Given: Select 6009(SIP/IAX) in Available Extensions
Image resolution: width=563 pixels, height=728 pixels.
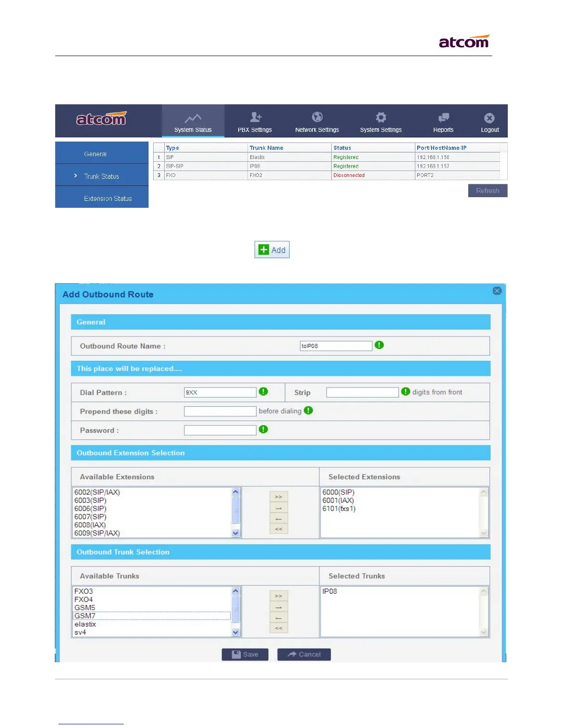Looking at the screenshot, I should [x=97, y=534].
